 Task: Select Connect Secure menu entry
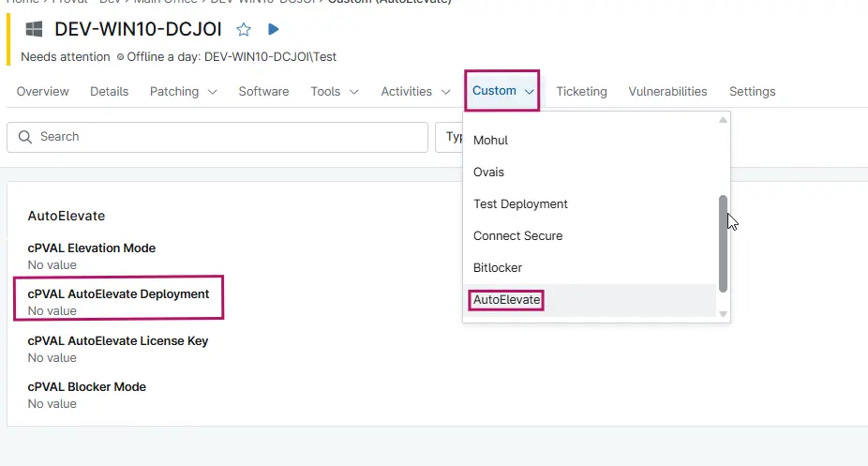click(x=517, y=236)
